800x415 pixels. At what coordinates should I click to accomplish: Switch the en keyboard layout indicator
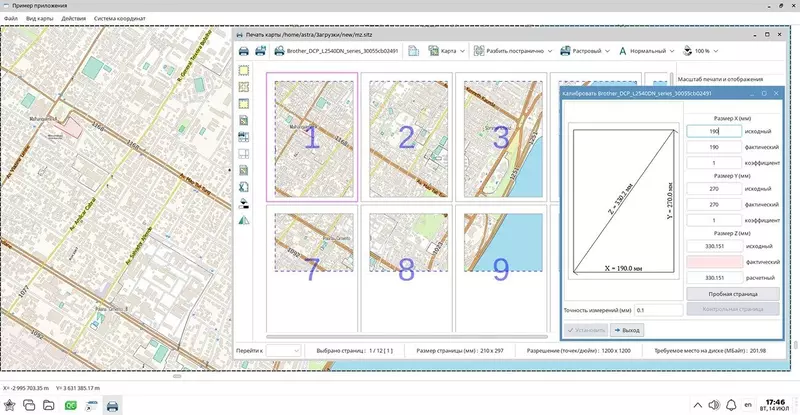click(748, 405)
